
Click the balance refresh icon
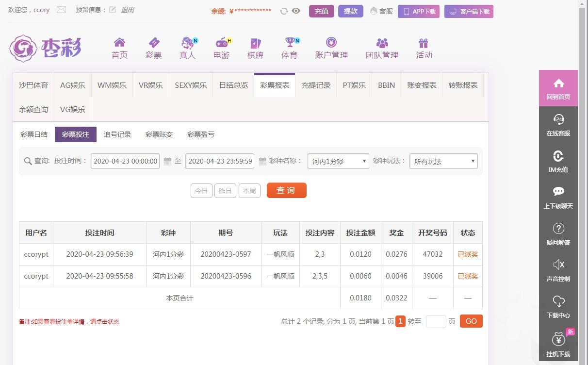pyautogui.click(x=284, y=11)
